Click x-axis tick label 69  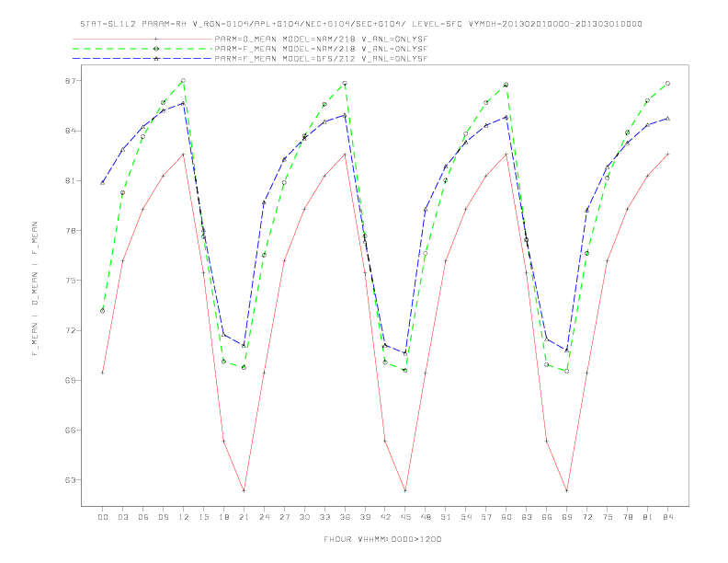click(x=567, y=517)
